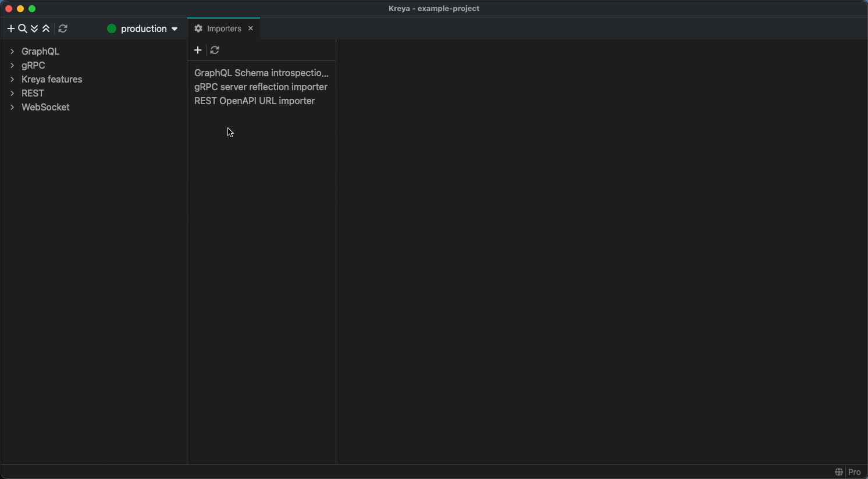Open the production environment dropdown
Viewport: 868px width, 479px height.
click(143, 29)
